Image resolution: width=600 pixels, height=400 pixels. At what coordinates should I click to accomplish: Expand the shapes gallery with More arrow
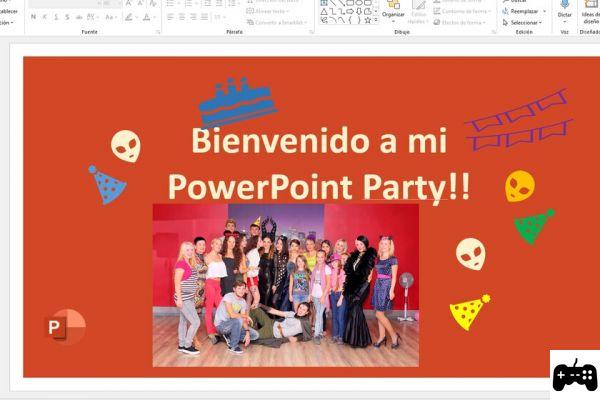(x=376, y=20)
